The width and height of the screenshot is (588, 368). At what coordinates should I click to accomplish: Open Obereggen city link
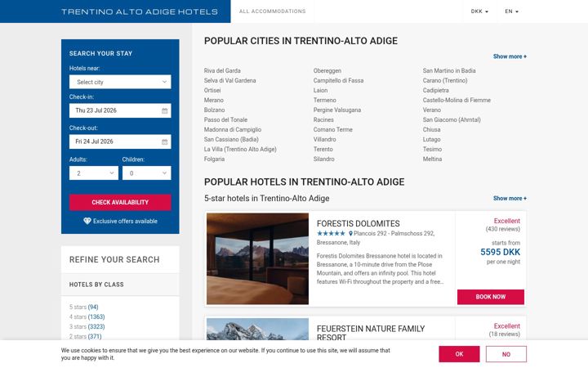[x=327, y=70]
